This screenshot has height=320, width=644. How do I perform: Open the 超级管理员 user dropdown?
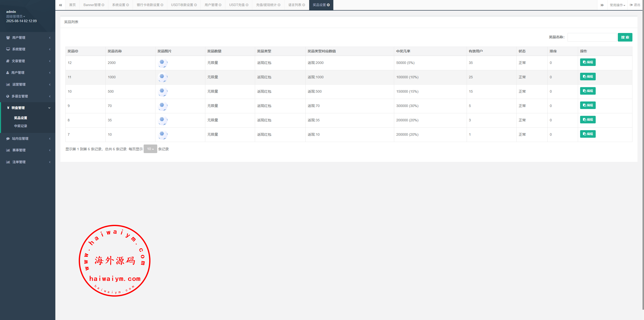(16, 16)
